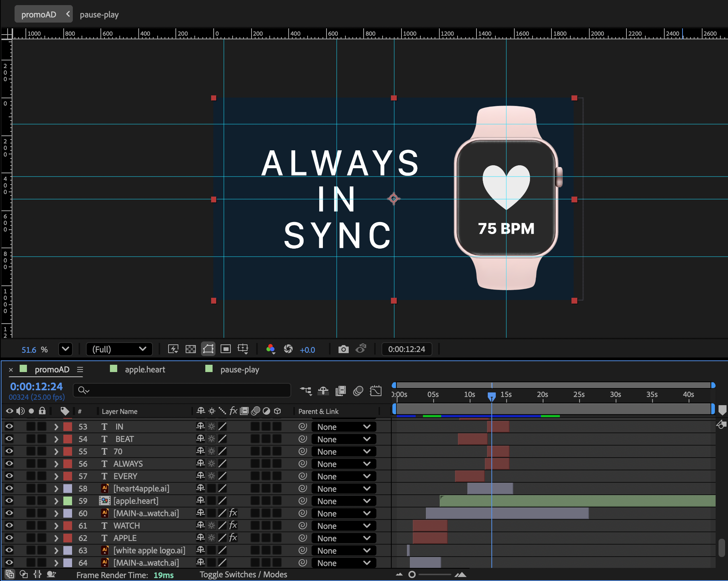Open parent dropdown for layer 60
The height and width of the screenshot is (581, 728).
[x=344, y=513]
